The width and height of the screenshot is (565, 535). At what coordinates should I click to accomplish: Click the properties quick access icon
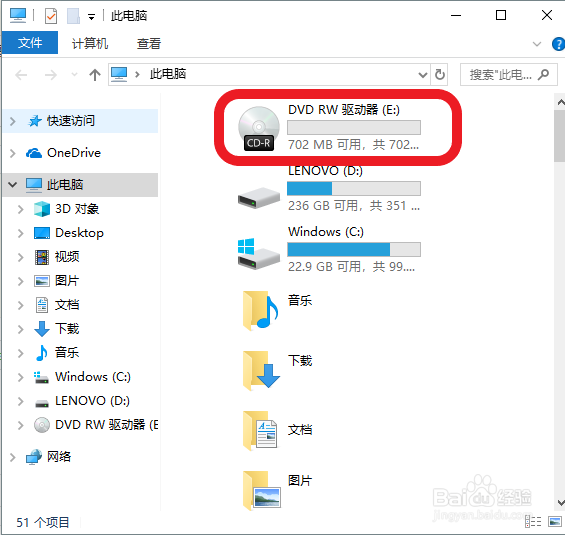(x=51, y=15)
